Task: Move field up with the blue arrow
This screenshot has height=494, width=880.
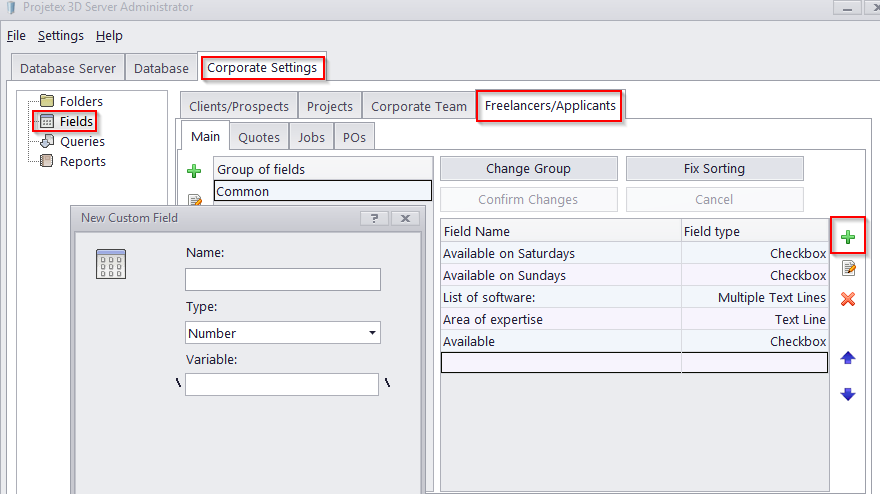Action: 847,358
